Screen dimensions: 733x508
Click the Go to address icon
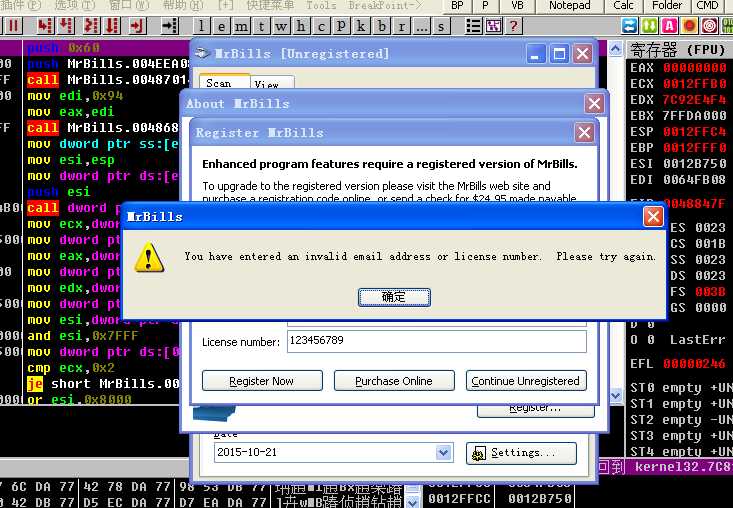point(170,26)
